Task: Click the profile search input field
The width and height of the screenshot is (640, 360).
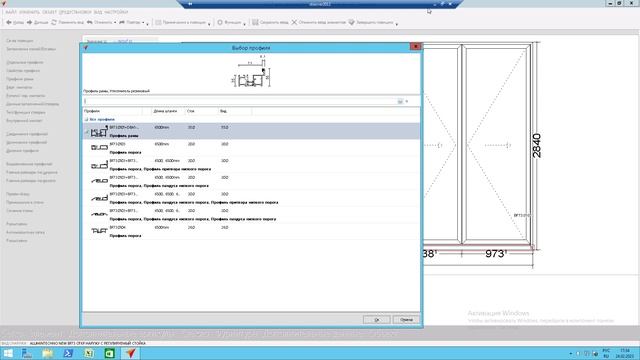Action: click(x=240, y=101)
